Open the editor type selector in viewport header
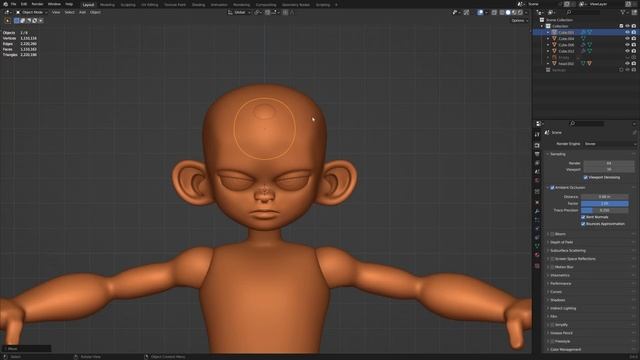The width and height of the screenshot is (640, 360). pyautogui.click(x=7, y=12)
